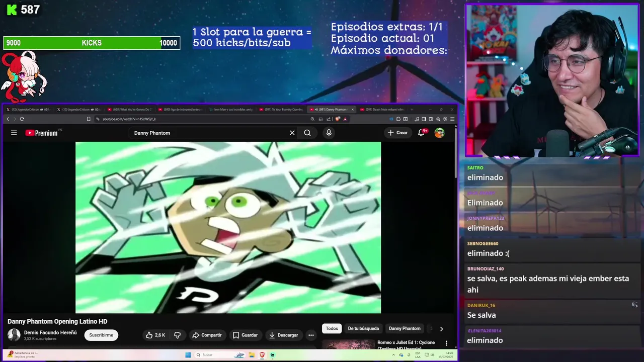Bookmark this page from the address bar

(x=89, y=119)
